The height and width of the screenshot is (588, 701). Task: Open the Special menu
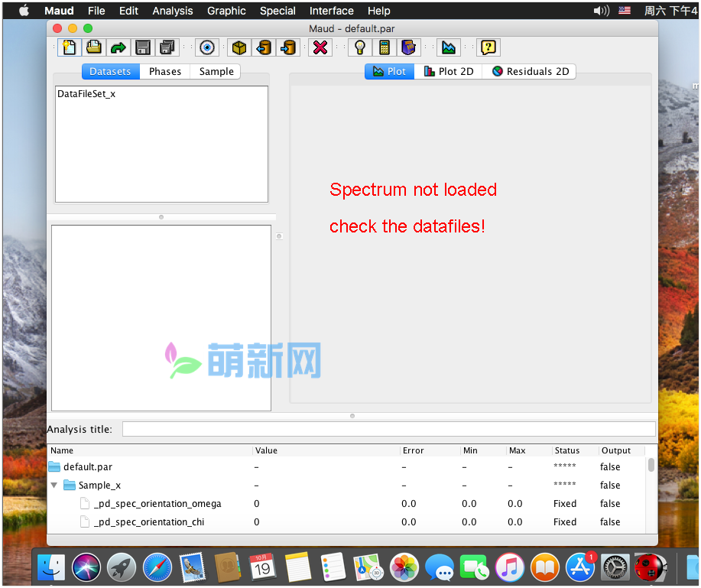pyautogui.click(x=277, y=11)
